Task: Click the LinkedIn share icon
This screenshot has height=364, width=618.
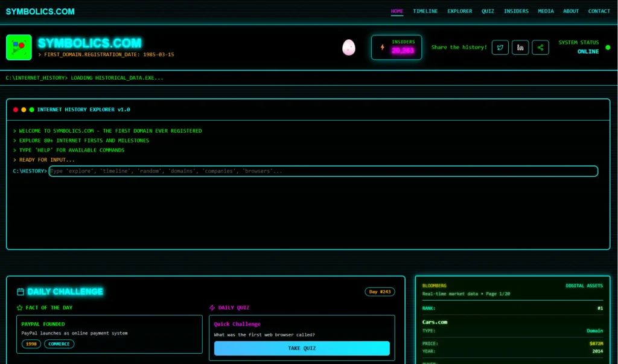Action: [x=520, y=47]
